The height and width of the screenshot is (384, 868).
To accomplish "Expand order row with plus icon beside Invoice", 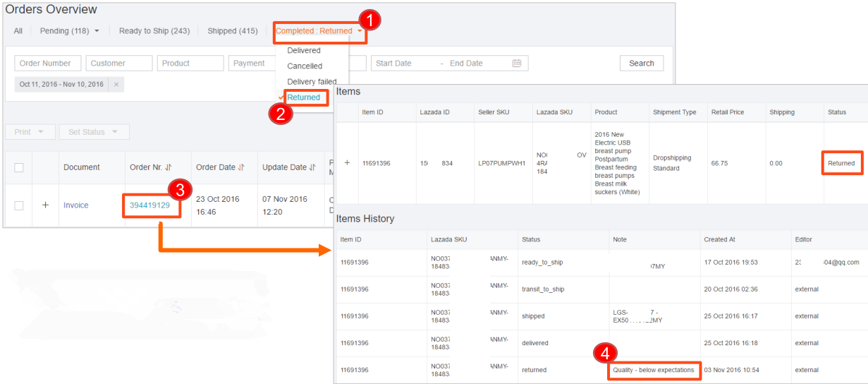I will (46, 205).
